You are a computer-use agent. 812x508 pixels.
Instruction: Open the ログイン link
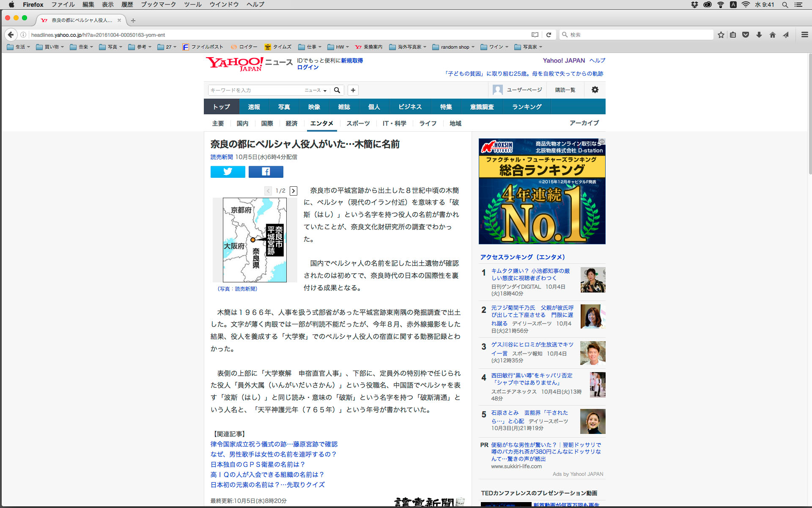click(307, 67)
